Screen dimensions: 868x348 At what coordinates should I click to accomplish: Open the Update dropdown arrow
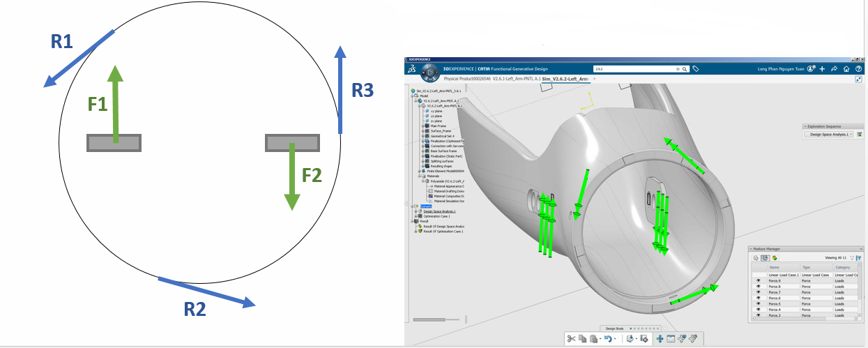click(x=637, y=339)
